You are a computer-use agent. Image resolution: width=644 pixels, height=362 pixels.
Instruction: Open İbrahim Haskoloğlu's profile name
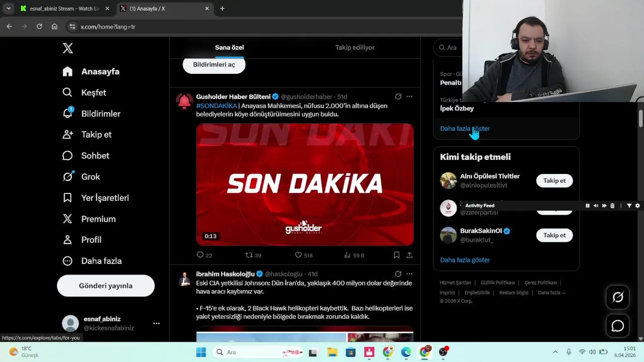(225, 274)
